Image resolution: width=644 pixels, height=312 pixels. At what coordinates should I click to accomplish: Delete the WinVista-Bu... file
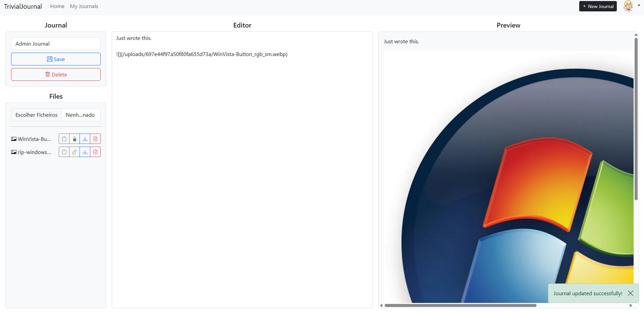pyautogui.click(x=95, y=139)
